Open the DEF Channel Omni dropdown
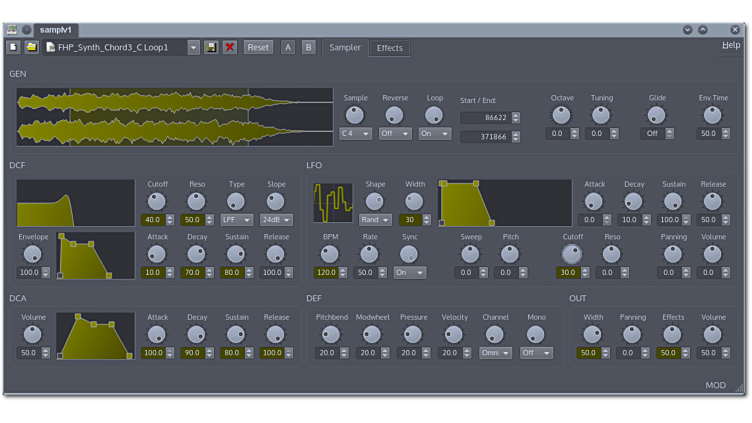 [x=495, y=353]
